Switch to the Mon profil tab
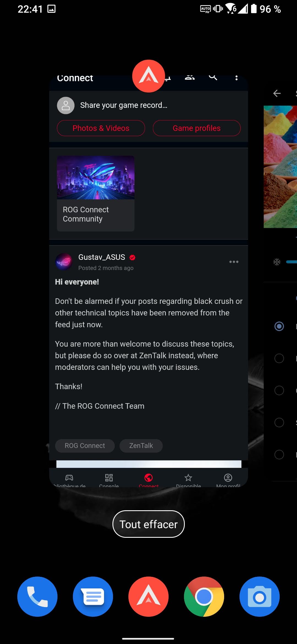Viewport: 297px width, 644px height. coord(228,480)
